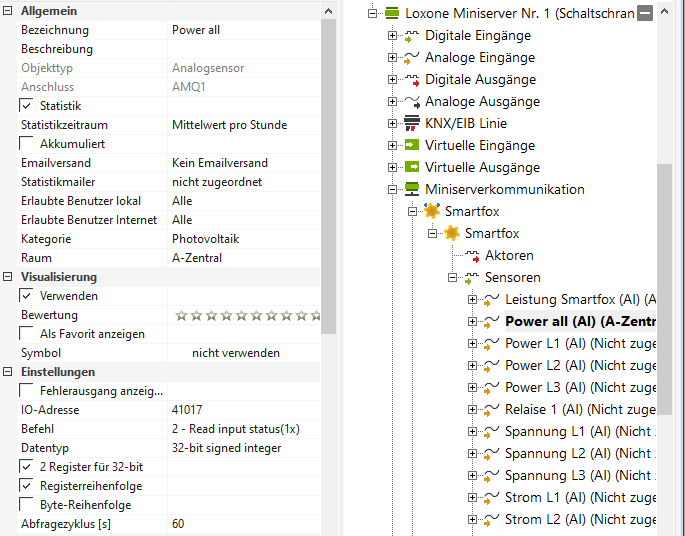Disable the Statistik checkbox
The width and height of the screenshot is (685, 536).
(27, 106)
